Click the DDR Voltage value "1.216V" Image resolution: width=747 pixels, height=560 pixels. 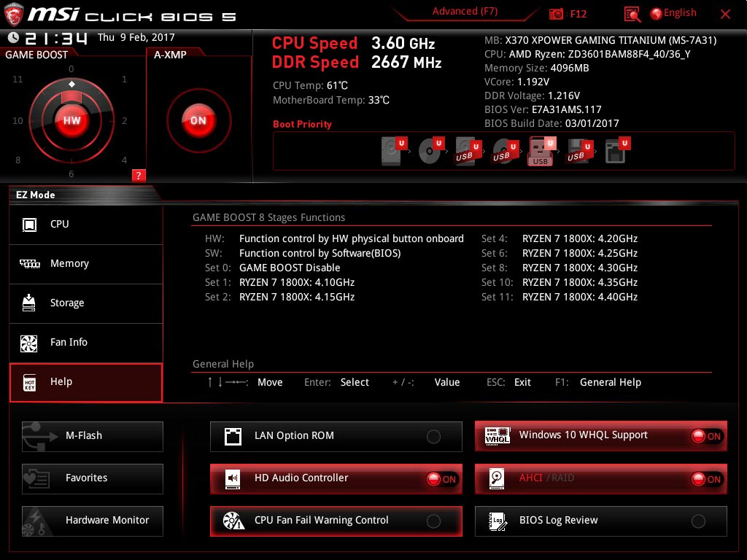(564, 96)
